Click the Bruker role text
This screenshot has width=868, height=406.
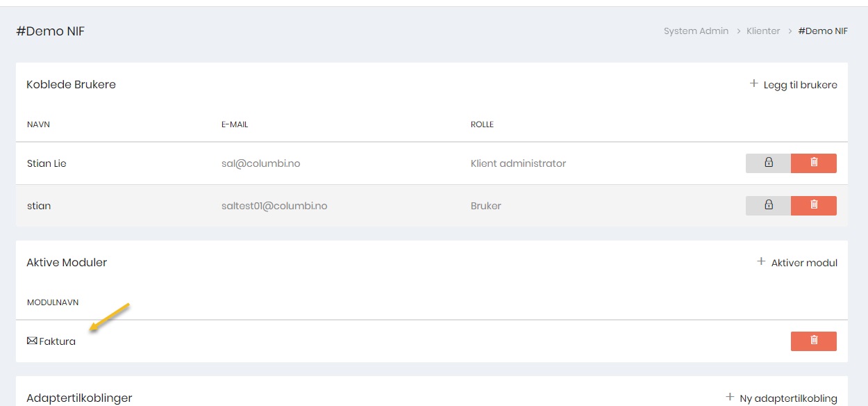[x=485, y=206]
